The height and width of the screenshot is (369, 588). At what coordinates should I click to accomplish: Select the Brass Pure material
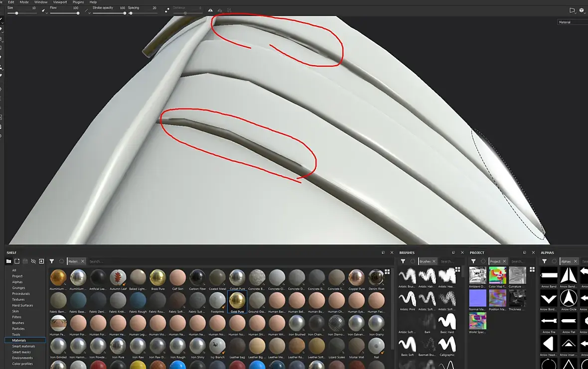pos(157,280)
